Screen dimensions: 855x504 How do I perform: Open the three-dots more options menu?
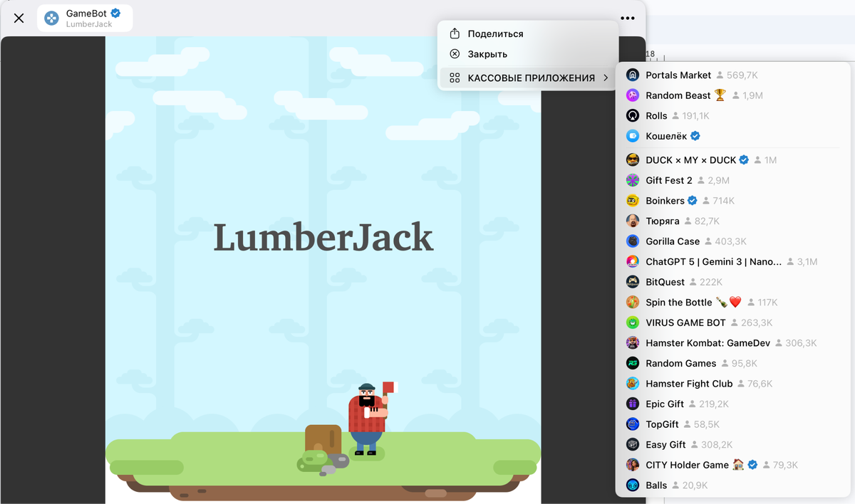pyautogui.click(x=627, y=18)
